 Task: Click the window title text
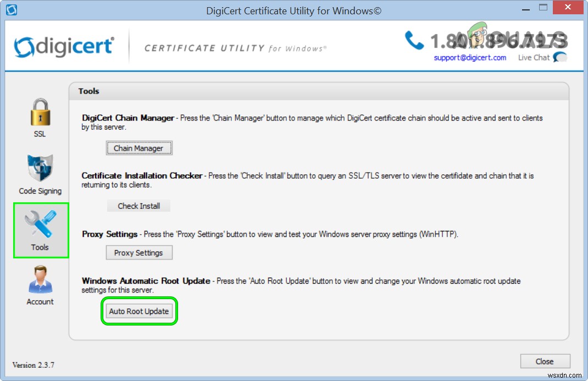293,10
